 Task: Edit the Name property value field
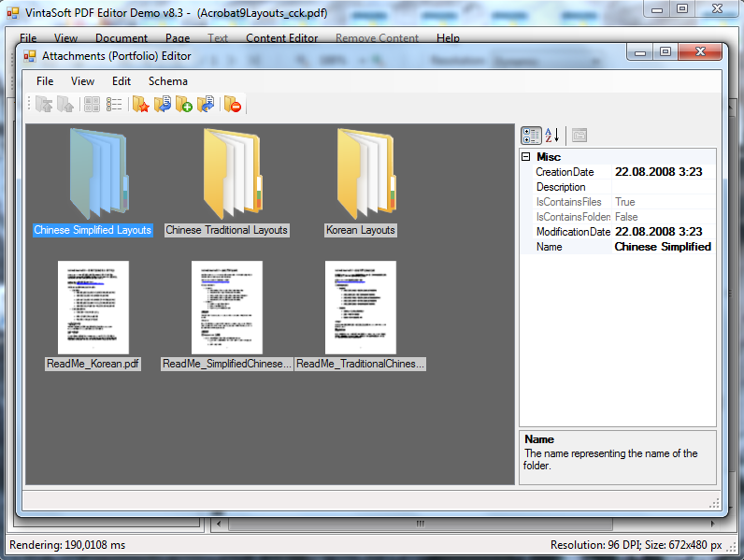point(664,247)
